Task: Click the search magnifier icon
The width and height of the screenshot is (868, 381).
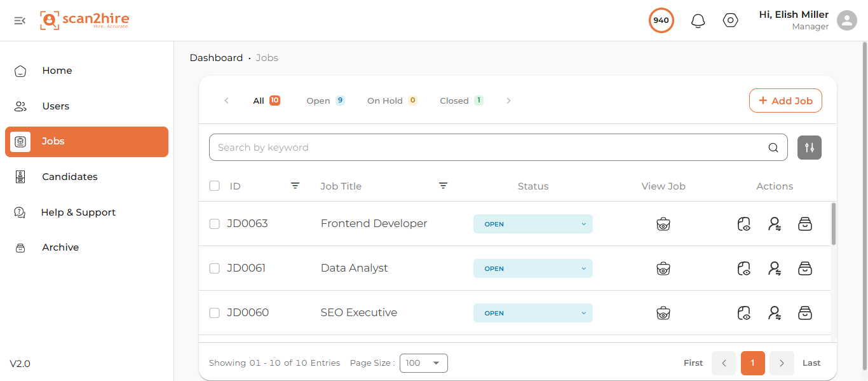Action: click(773, 148)
